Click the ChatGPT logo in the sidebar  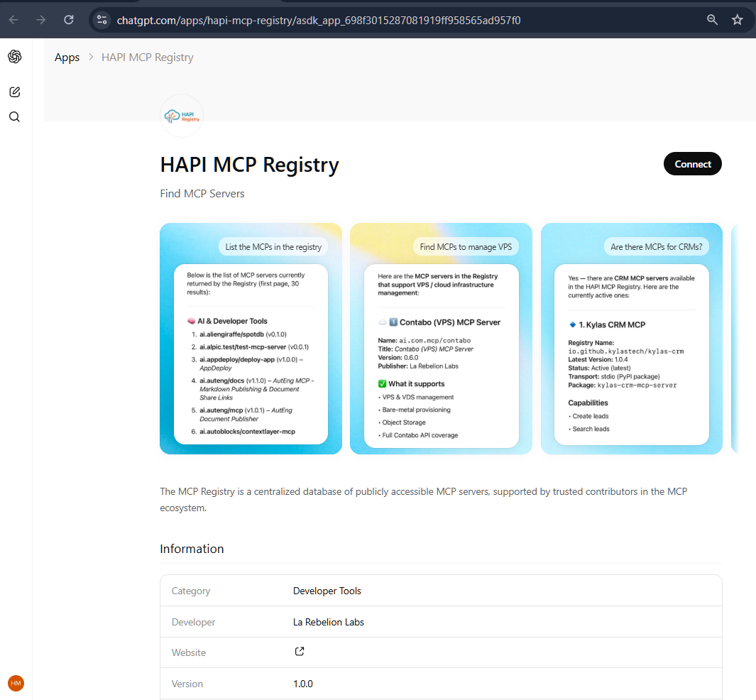(14, 56)
